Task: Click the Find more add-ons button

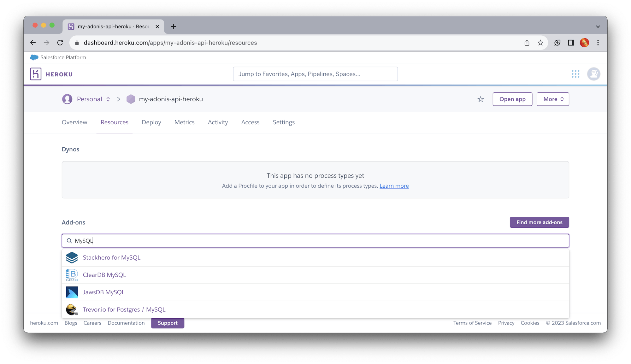Action: coord(539,222)
